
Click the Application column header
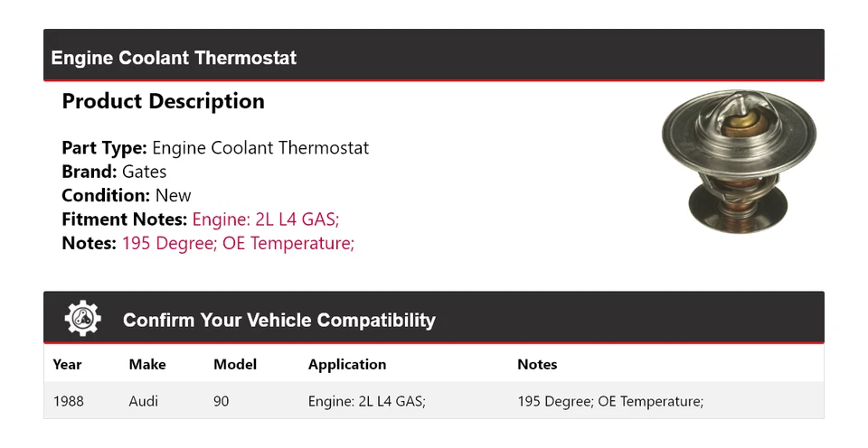pos(347,365)
